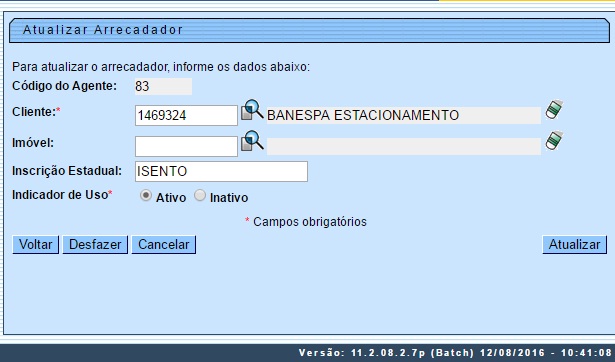Screen dimensions: 615x362
Task: Clear Imóvel field with eraser icon
Action: click(x=554, y=140)
